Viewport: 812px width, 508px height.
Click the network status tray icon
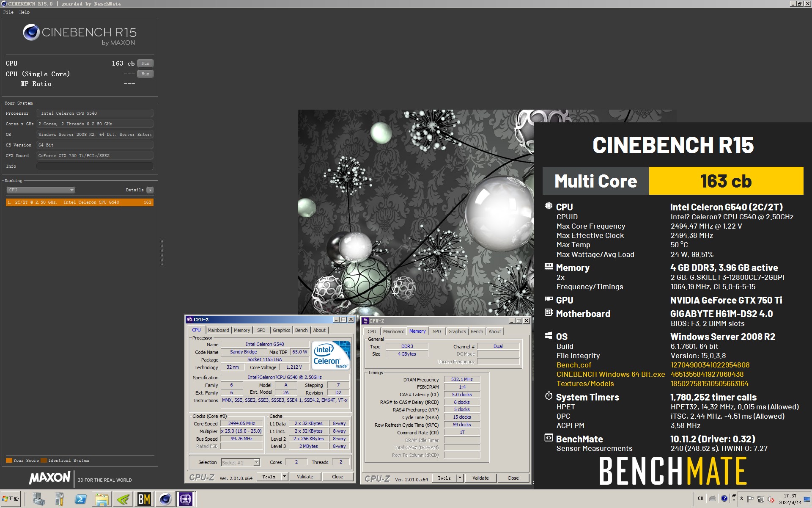761,499
